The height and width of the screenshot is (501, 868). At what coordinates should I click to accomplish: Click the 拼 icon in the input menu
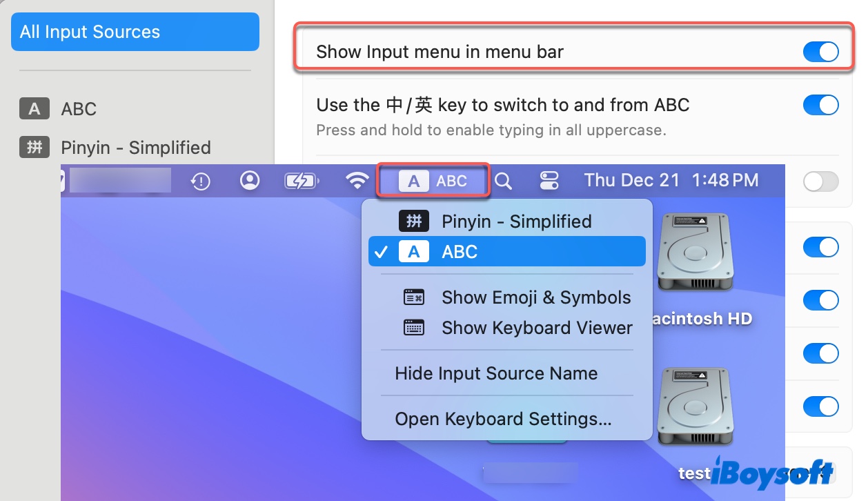[x=414, y=222]
